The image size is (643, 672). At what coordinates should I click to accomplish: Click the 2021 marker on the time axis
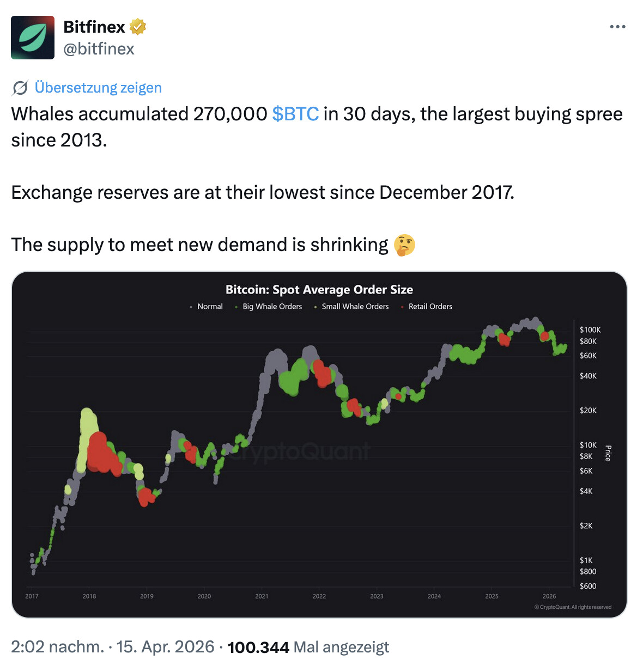coord(262,596)
